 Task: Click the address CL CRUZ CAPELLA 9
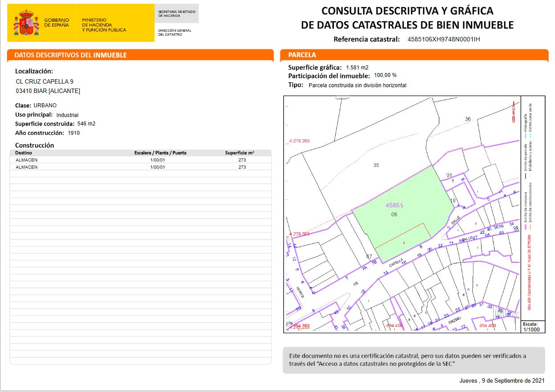pos(45,82)
